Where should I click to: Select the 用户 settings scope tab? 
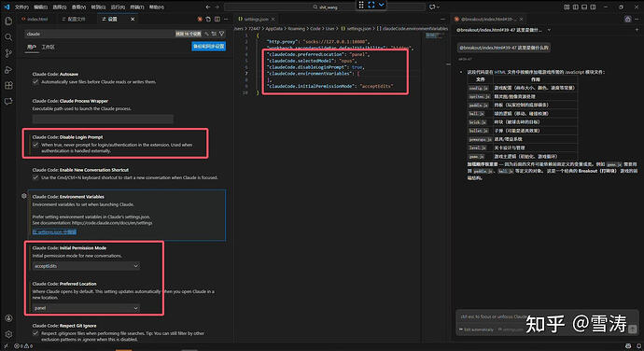coord(32,48)
